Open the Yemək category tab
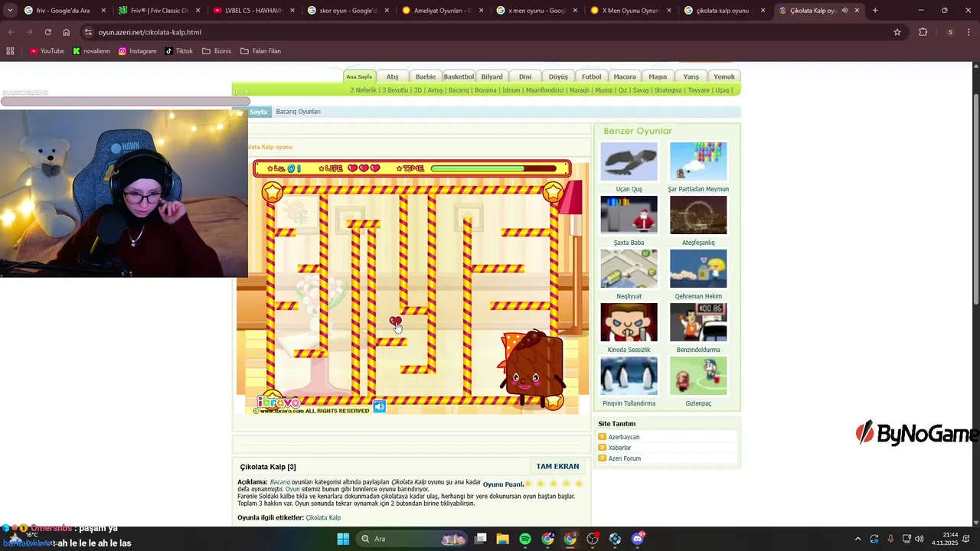980x551 pixels. click(724, 77)
